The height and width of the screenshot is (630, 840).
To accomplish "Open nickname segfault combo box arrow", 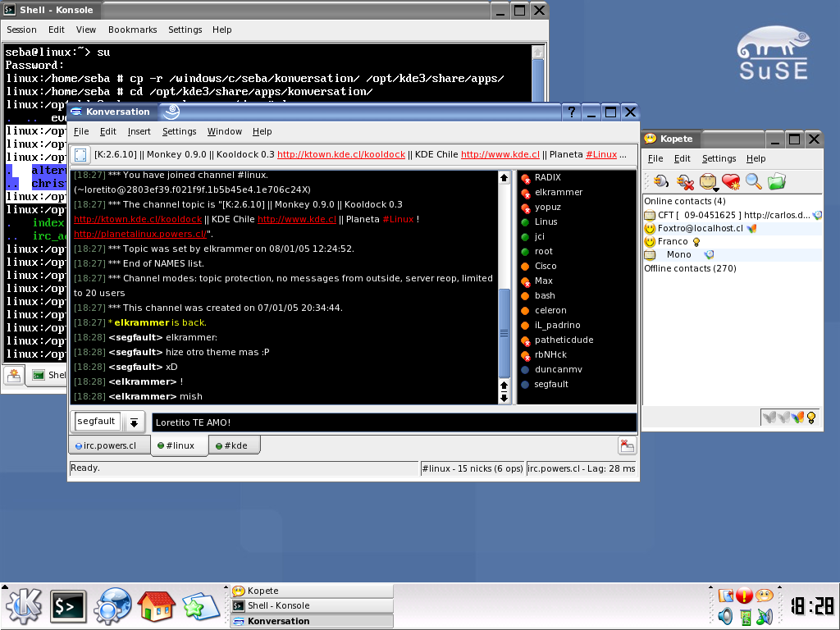I will pos(134,422).
